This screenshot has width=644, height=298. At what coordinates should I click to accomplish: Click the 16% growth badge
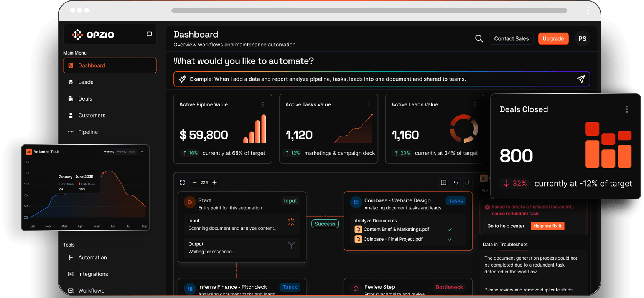coord(190,153)
